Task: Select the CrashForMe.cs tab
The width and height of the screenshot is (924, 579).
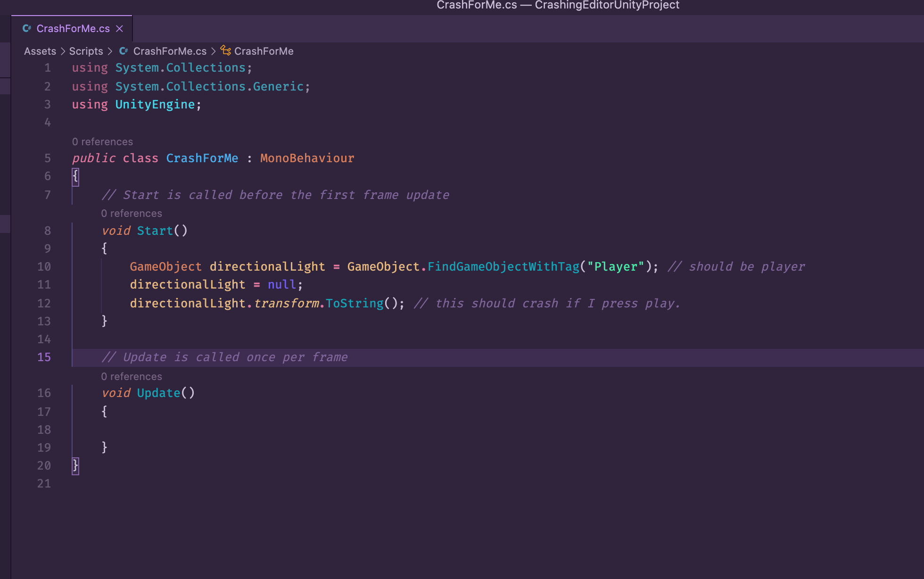Action: tap(73, 29)
